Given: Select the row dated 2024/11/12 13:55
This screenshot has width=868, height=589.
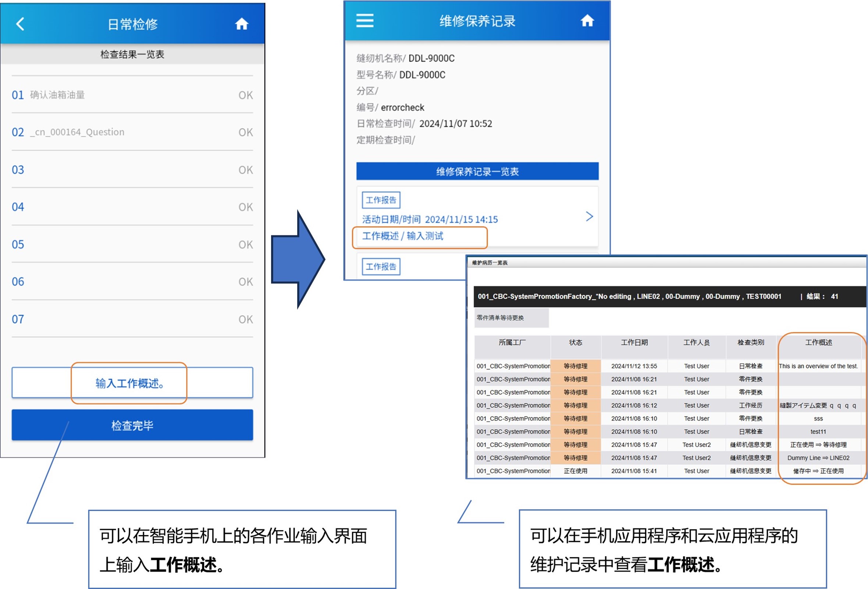Looking at the screenshot, I should [634, 366].
